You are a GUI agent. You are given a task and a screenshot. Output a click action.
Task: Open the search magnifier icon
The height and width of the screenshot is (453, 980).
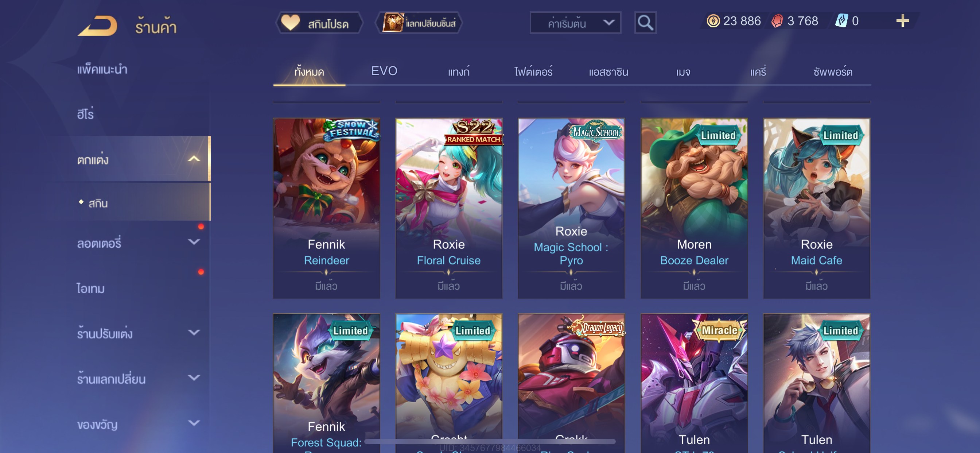tap(645, 23)
